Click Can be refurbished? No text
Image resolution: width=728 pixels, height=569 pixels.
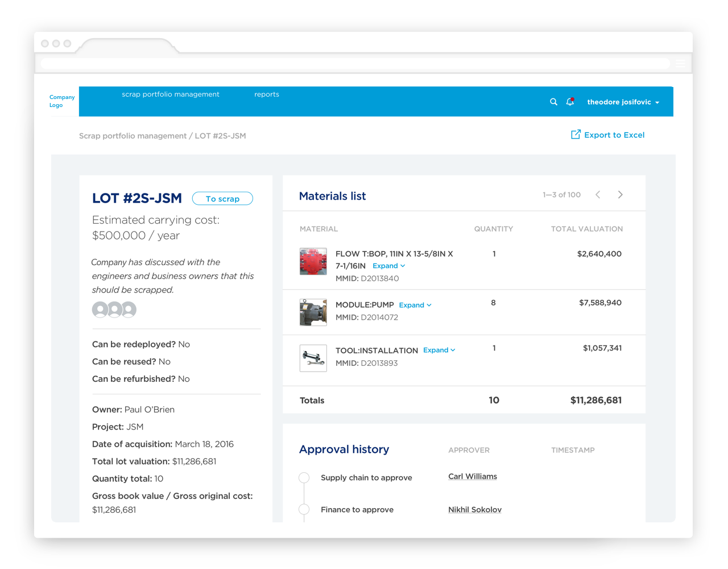141,379
